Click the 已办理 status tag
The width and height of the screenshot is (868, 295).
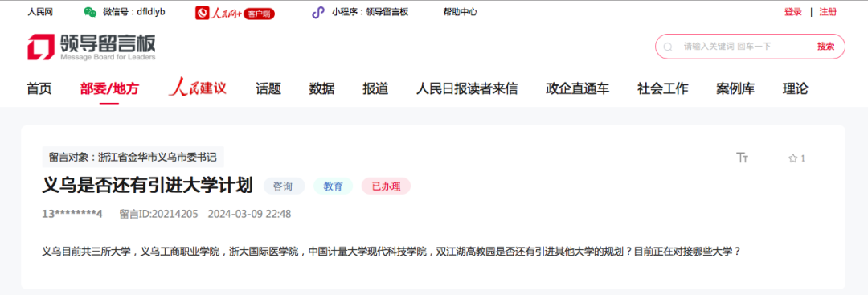click(x=386, y=186)
